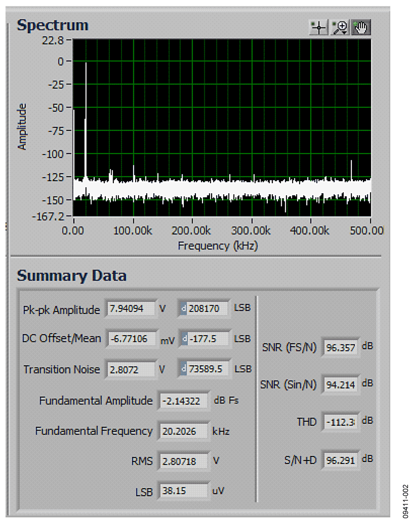The image size is (412, 532).
Task: Click the Frequency (kHz) axis label
Action: tap(218, 245)
